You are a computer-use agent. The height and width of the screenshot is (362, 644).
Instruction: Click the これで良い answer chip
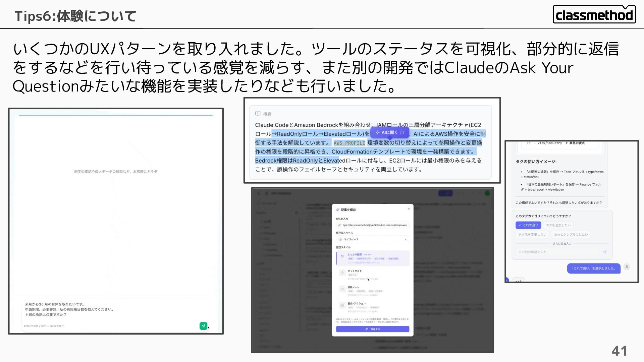tap(528, 225)
